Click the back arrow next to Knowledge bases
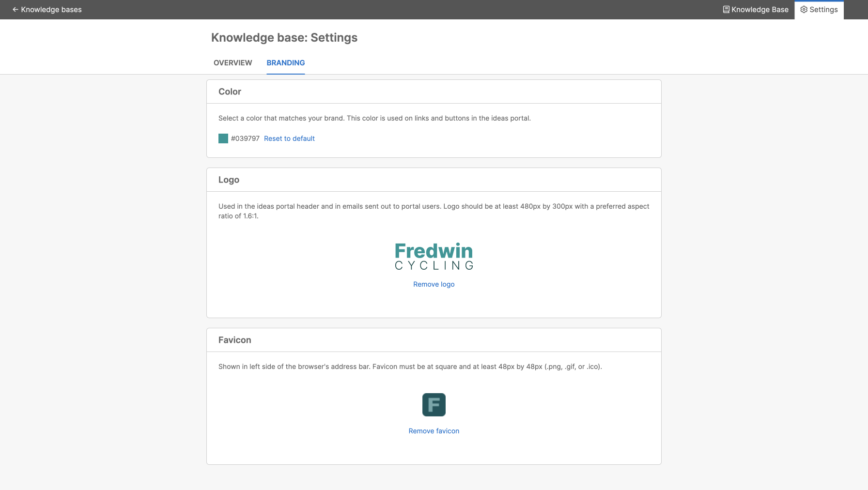This screenshot has height=490, width=868. pos(14,9)
